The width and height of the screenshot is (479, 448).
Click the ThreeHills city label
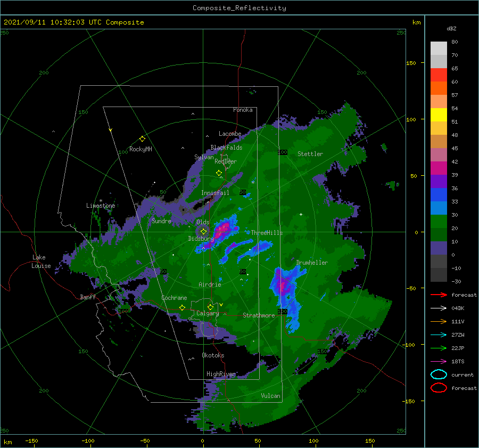(267, 233)
